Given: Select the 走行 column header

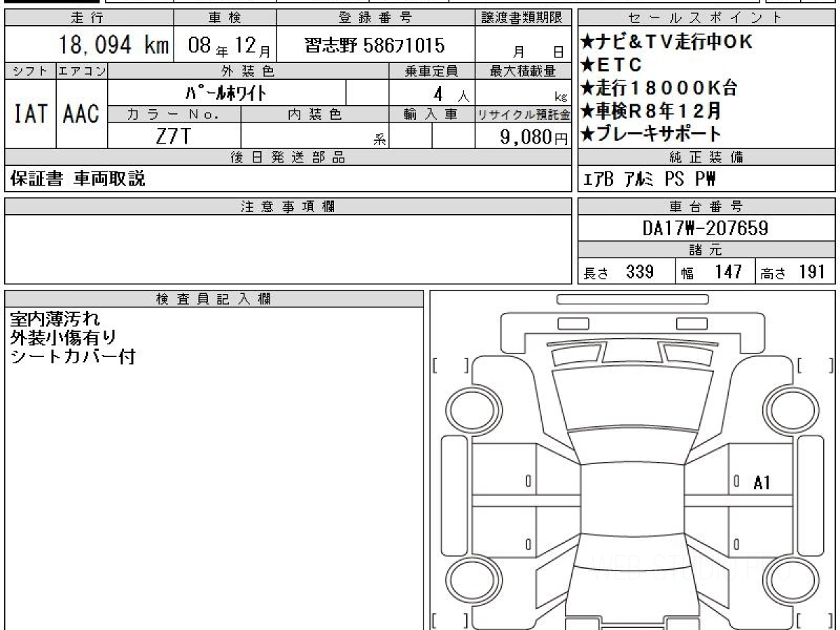Looking at the screenshot, I should click(88, 17).
